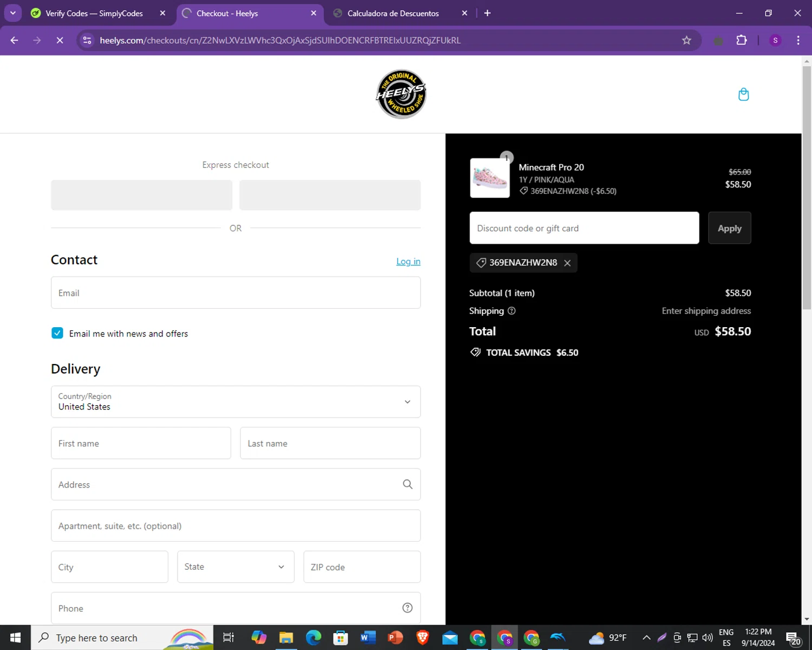Open the shopping bag cart icon
This screenshot has width=812, height=650.
click(743, 94)
